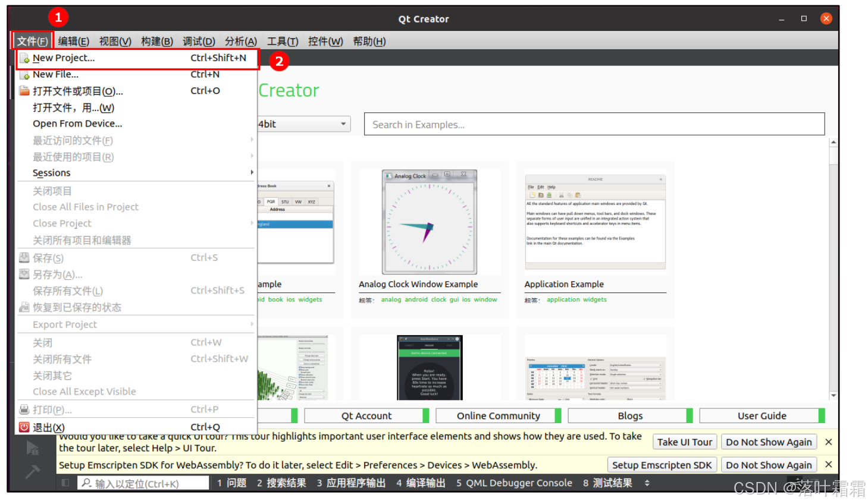Expand 最近使用的项目(R) submenu
The image size is (868, 504).
tap(137, 157)
